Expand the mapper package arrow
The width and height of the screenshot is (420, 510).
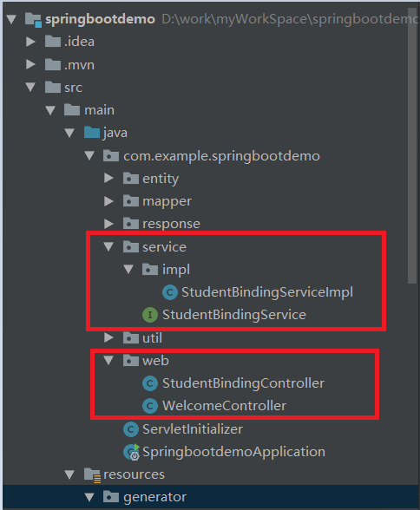pos(108,201)
